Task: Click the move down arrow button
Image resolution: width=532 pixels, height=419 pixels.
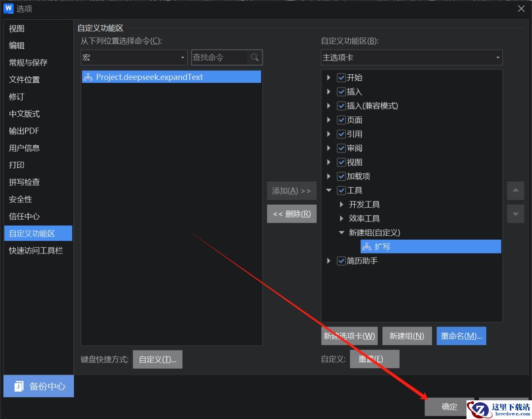Action: [515, 214]
